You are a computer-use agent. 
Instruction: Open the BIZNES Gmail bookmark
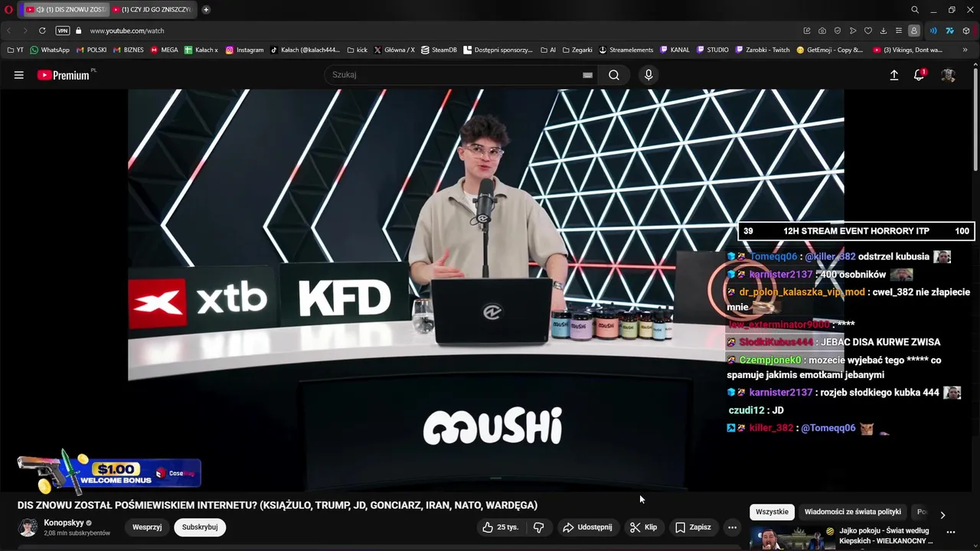(x=129, y=50)
